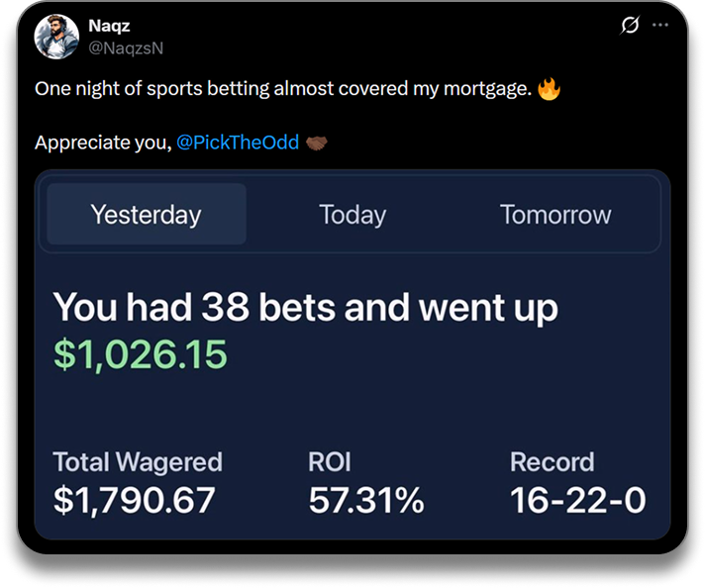The width and height of the screenshot is (705, 588).
Task: Click the Total Wagered label
Action: 138,462
